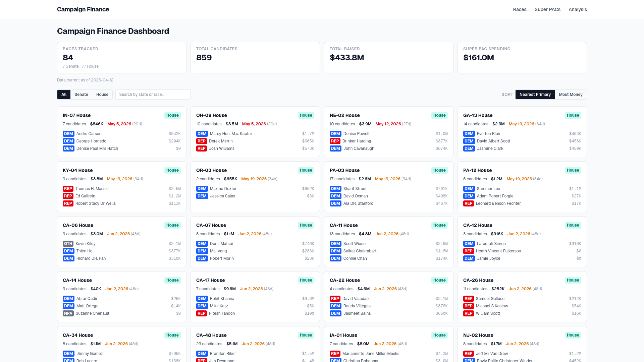Click the REP badge beside Derek Merrin
Image resolution: width=644 pixels, height=362 pixels.
click(x=202, y=141)
